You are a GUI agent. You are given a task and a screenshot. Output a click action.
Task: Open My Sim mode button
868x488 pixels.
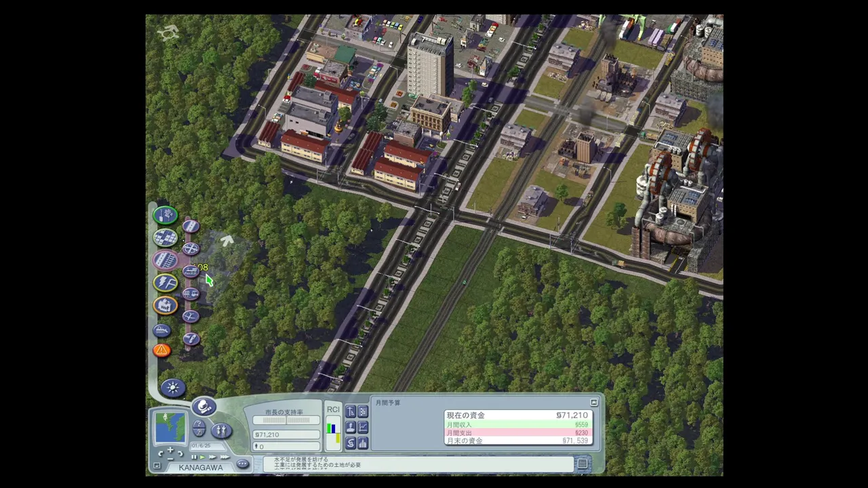(221, 430)
